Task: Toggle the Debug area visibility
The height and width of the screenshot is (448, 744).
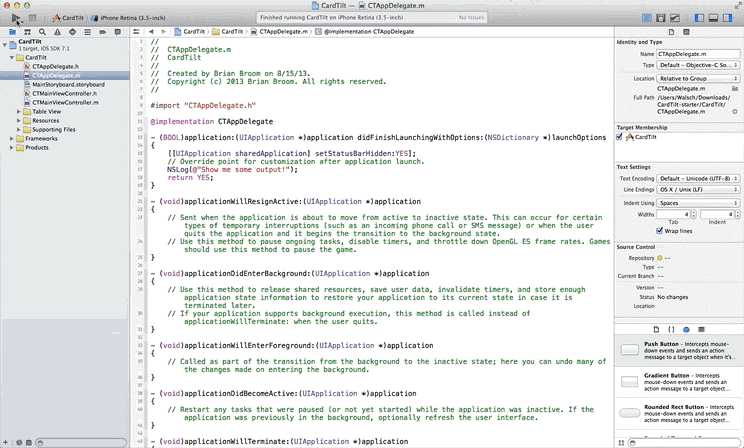Action: [713, 18]
